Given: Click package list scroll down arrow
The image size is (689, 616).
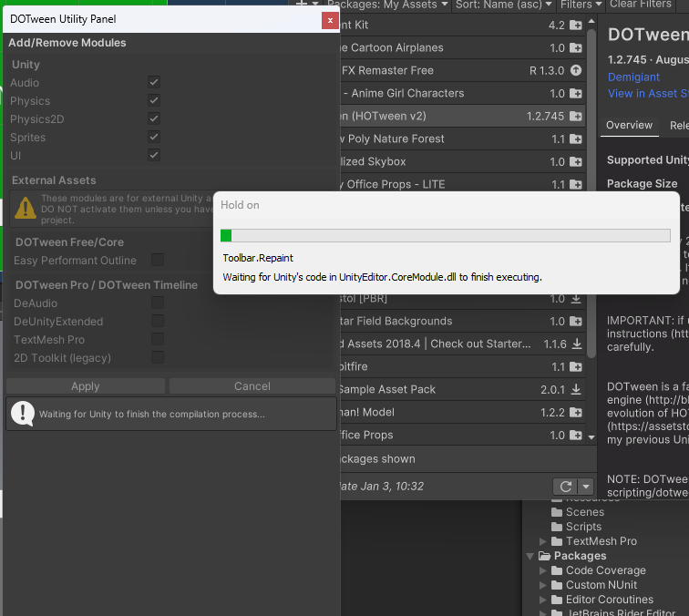Looking at the screenshot, I should (591, 437).
